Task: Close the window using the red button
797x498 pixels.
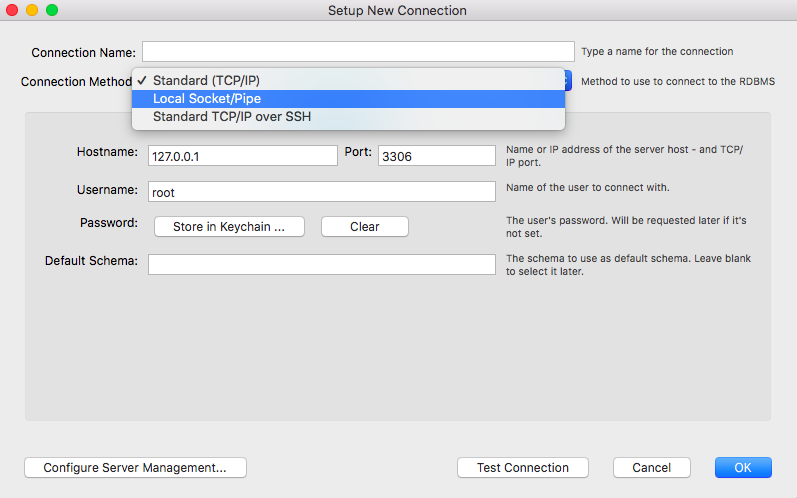Action: (x=12, y=10)
